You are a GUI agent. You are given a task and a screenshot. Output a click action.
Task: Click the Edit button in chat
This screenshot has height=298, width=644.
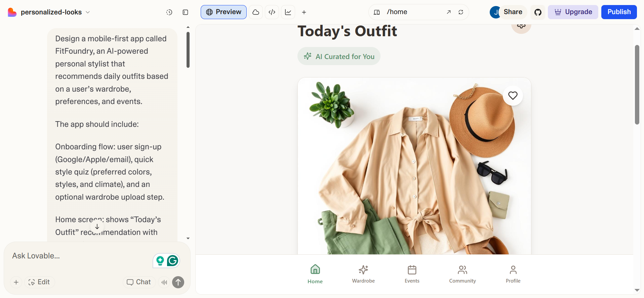(x=39, y=282)
